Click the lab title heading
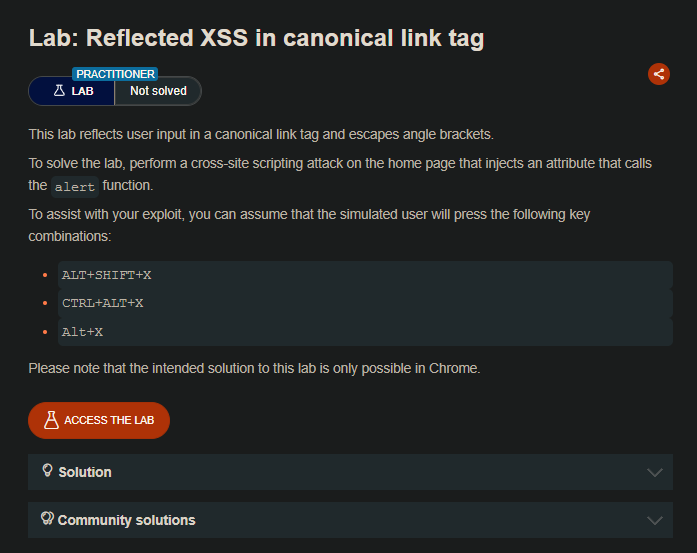 point(256,39)
